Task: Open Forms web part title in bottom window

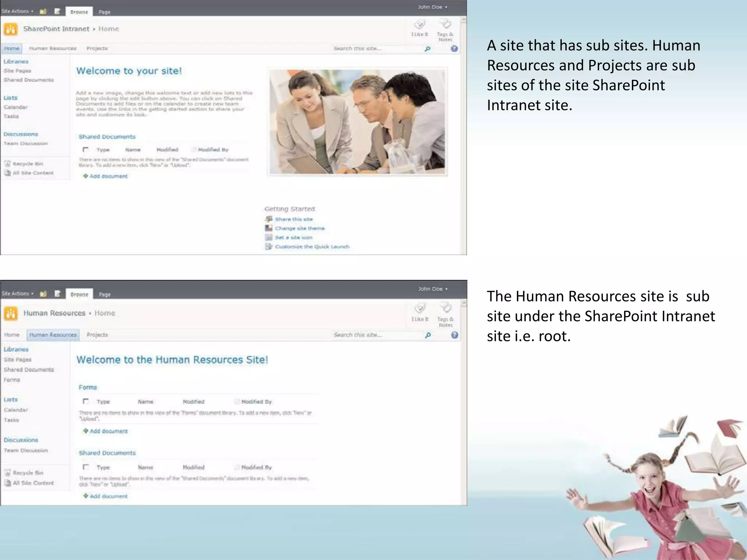Action: (88, 388)
